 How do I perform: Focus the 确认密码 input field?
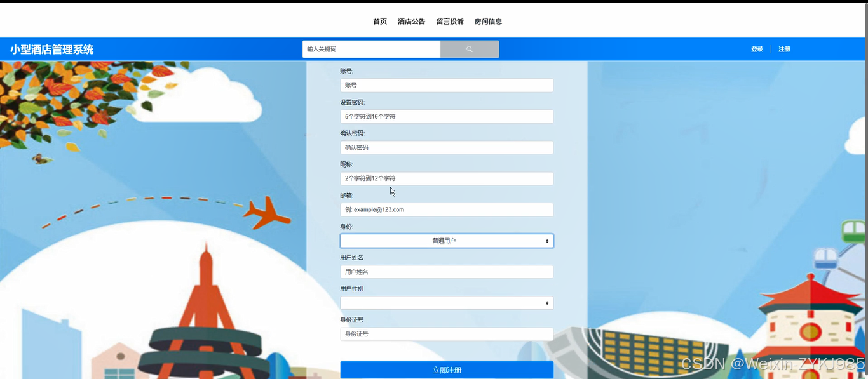[447, 147]
